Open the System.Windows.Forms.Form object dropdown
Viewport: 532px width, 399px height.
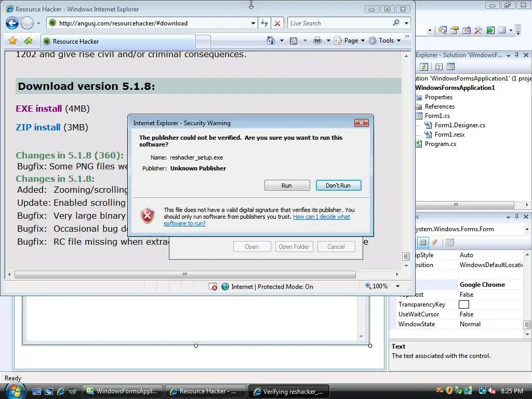tap(527, 229)
